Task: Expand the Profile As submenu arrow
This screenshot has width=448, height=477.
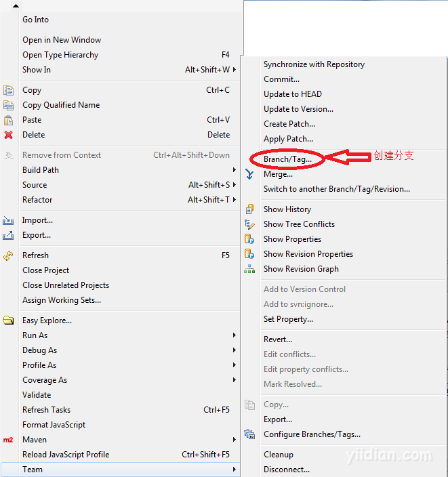Action: (x=235, y=365)
